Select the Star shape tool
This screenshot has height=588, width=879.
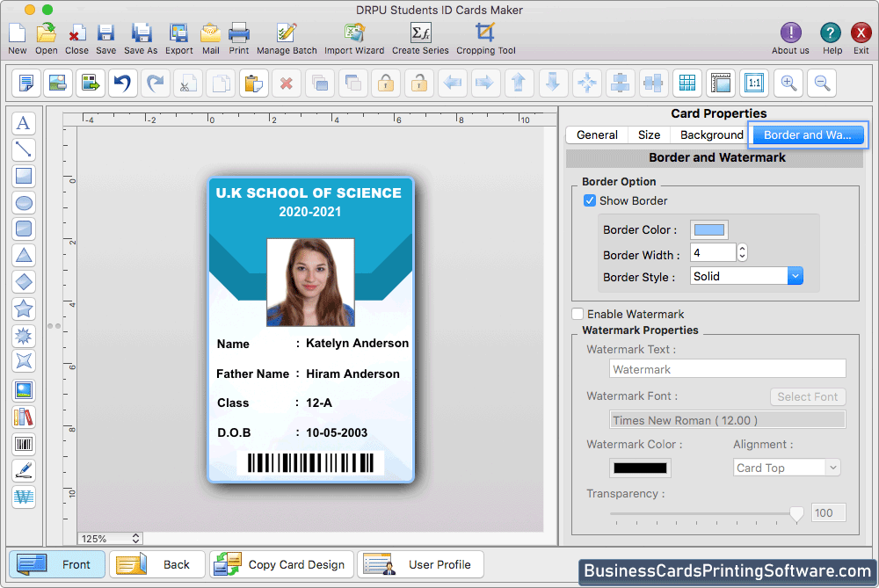pyautogui.click(x=24, y=309)
